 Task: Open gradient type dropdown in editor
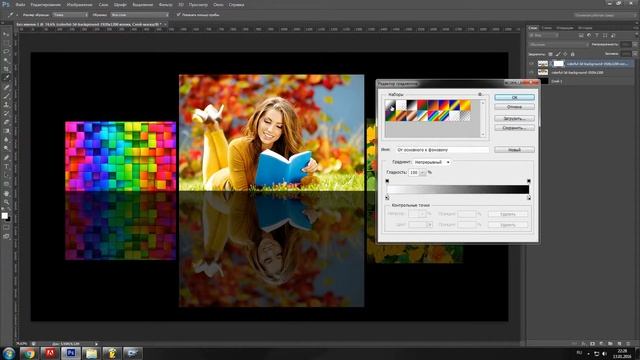tap(432, 162)
